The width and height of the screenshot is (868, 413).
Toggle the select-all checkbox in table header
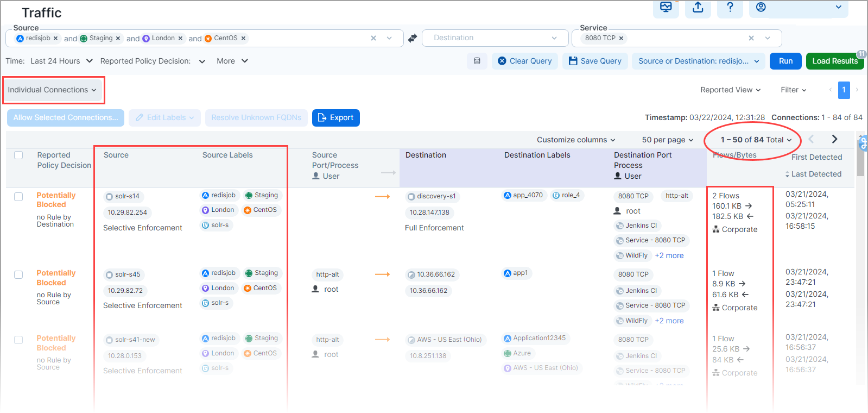click(18, 155)
